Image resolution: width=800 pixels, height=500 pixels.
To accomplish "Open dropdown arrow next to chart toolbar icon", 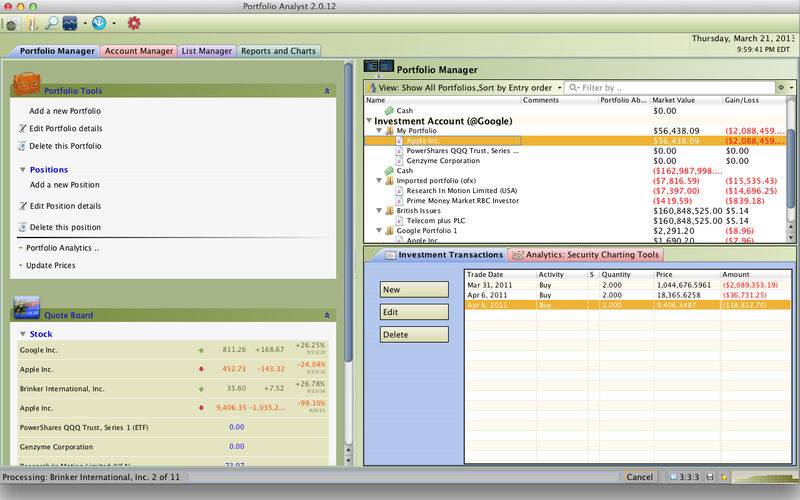I will pyautogui.click(x=85, y=23).
